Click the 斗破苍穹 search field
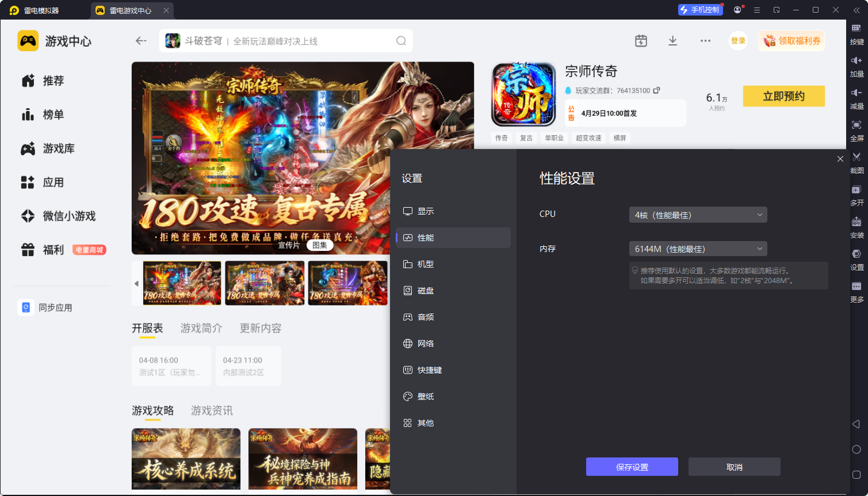Image resolution: width=868 pixels, height=496 pixels. pos(286,41)
